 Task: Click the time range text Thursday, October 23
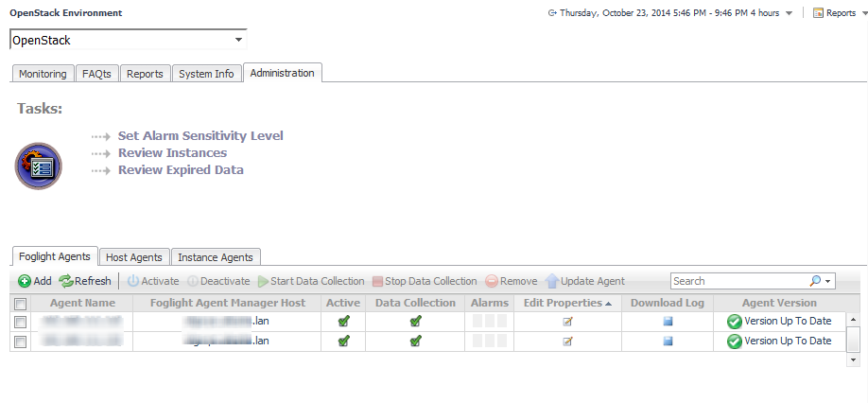tap(669, 12)
